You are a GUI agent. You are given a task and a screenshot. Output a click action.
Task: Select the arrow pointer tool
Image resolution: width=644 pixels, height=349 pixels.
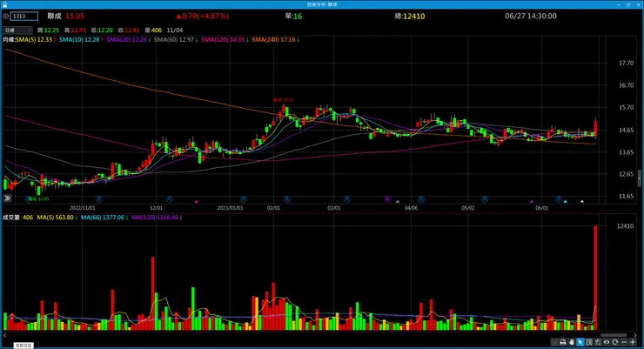(580, 342)
